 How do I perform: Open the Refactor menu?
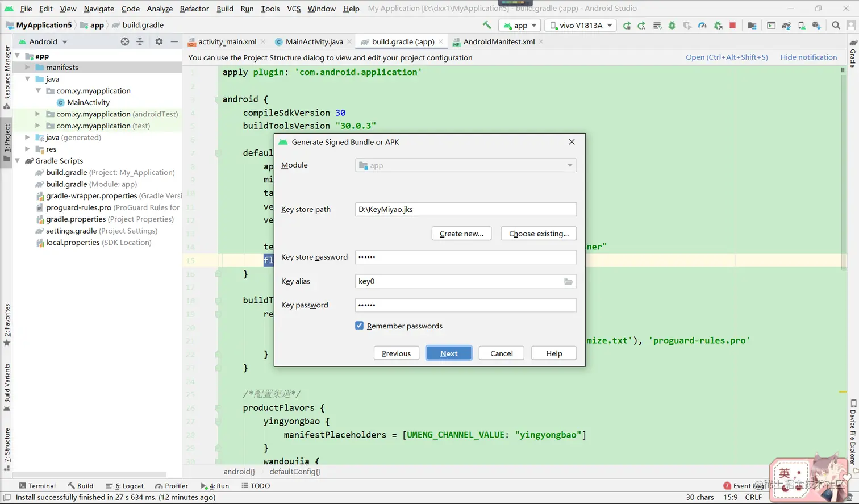click(194, 9)
